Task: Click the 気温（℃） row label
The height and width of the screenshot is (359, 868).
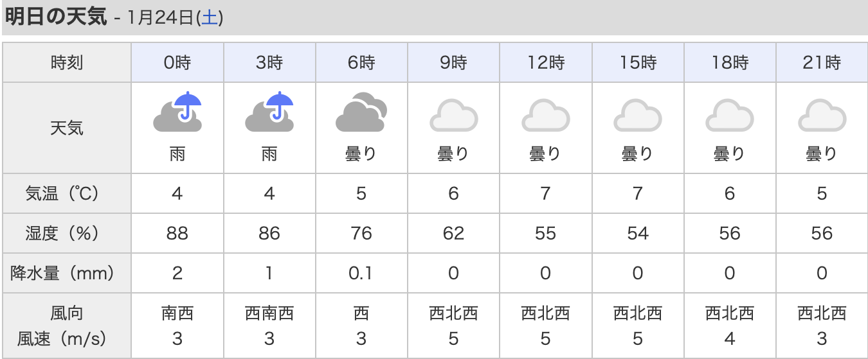Action: coord(67,193)
